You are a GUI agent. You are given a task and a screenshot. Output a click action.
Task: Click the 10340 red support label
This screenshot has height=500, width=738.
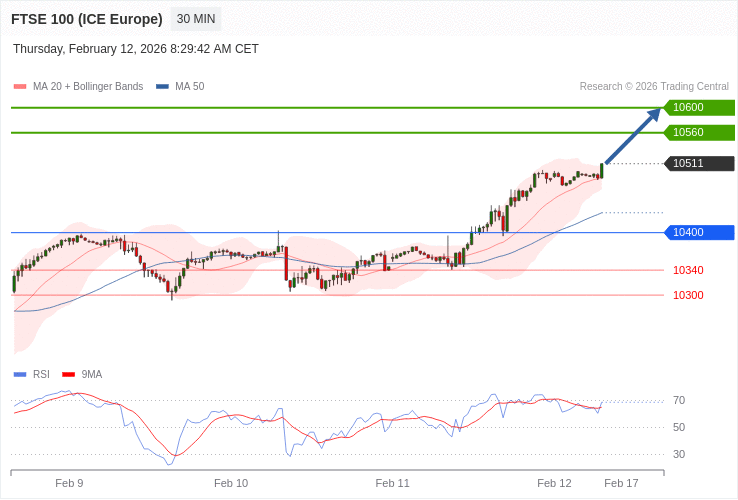688,270
